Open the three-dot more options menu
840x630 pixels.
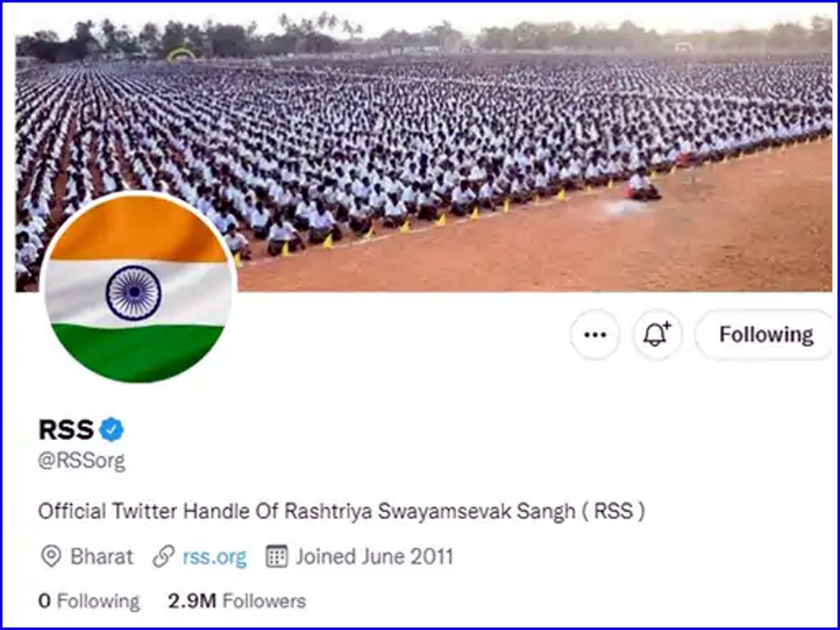[595, 335]
